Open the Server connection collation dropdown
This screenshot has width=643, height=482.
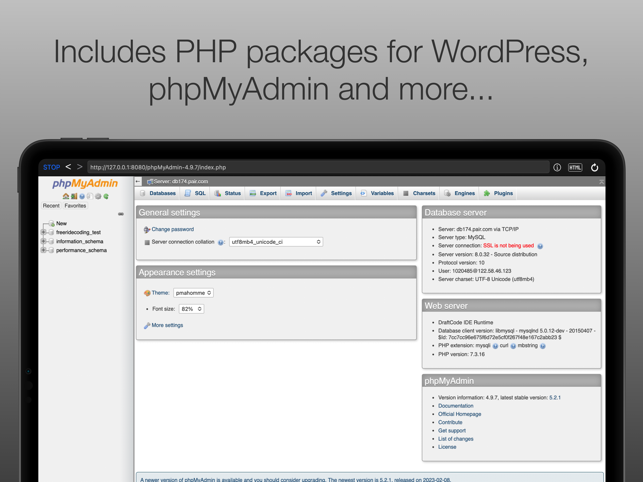[276, 242]
